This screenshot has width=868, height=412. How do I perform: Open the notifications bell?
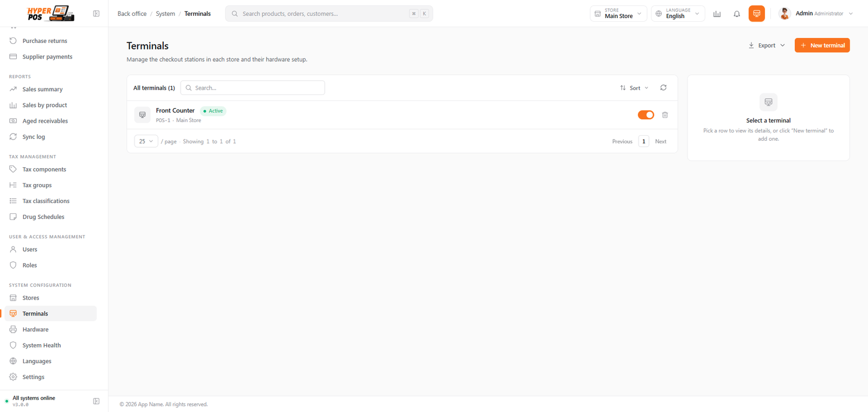(737, 14)
